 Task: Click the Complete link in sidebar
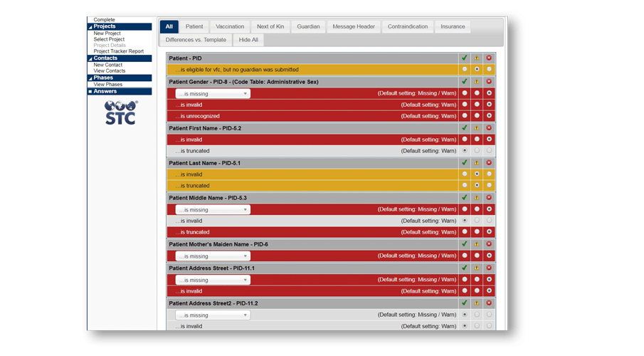click(x=105, y=20)
